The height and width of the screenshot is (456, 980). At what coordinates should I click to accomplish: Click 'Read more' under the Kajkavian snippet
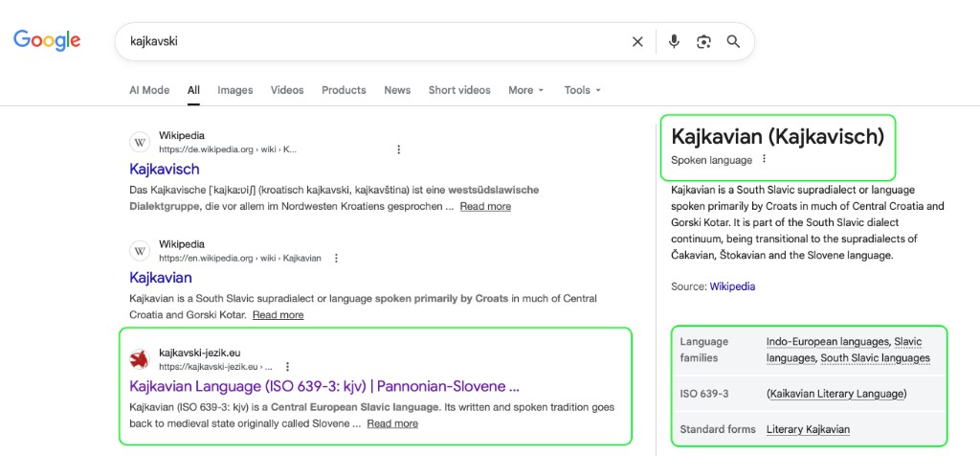click(x=278, y=314)
